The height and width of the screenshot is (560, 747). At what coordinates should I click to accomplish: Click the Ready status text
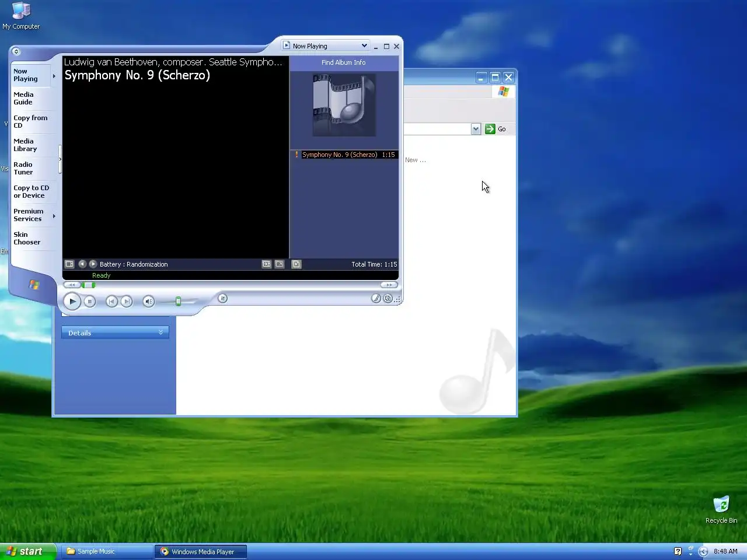click(101, 275)
